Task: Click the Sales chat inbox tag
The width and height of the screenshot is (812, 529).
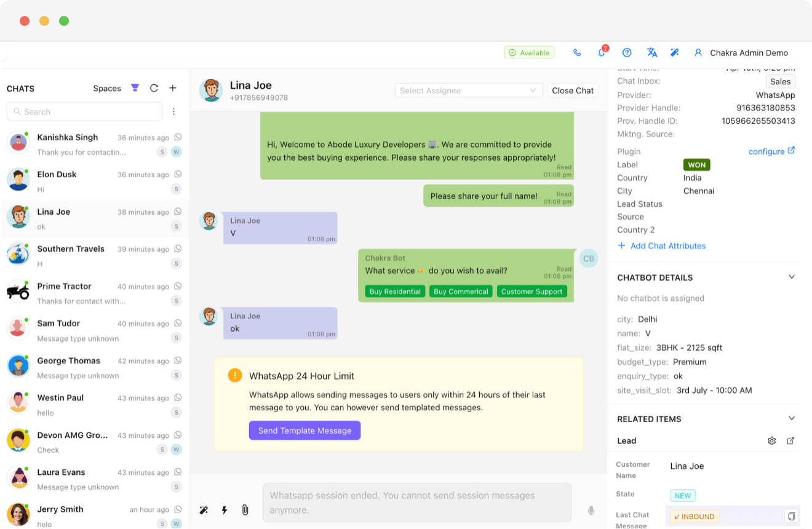Action: pyautogui.click(x=780, y=81)
